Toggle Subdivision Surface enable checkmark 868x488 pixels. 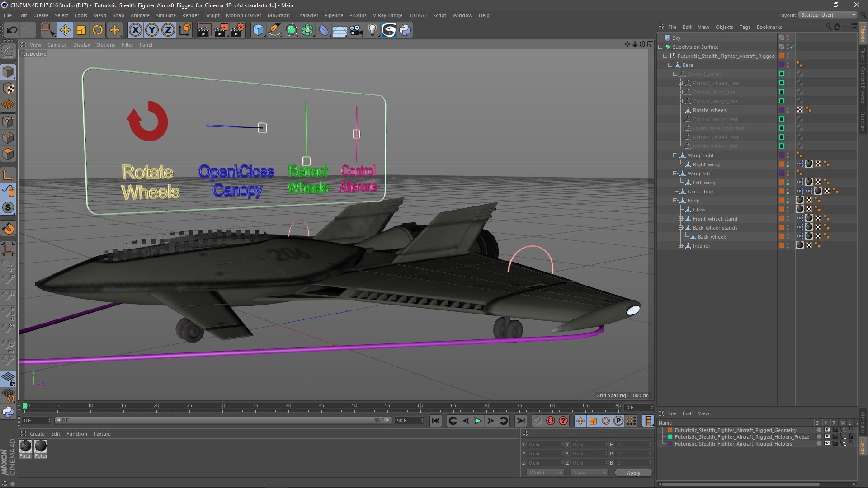pos(792,47)
